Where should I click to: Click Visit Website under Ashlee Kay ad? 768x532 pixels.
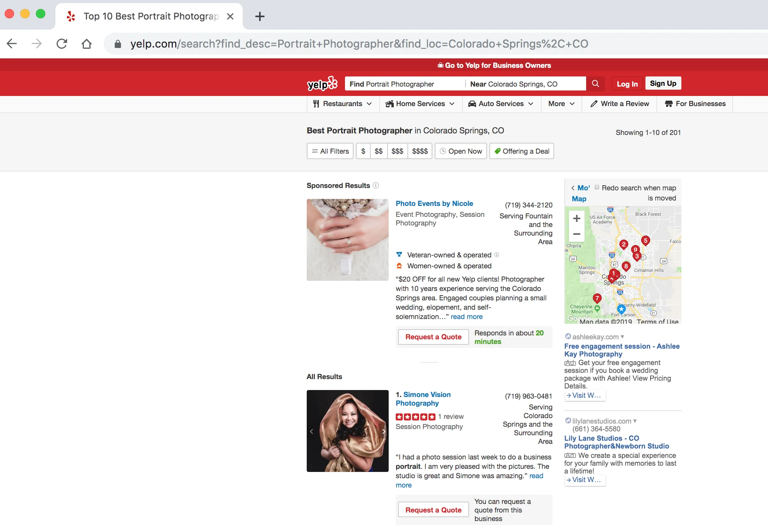pyautogui.click(x=585, y=395)
